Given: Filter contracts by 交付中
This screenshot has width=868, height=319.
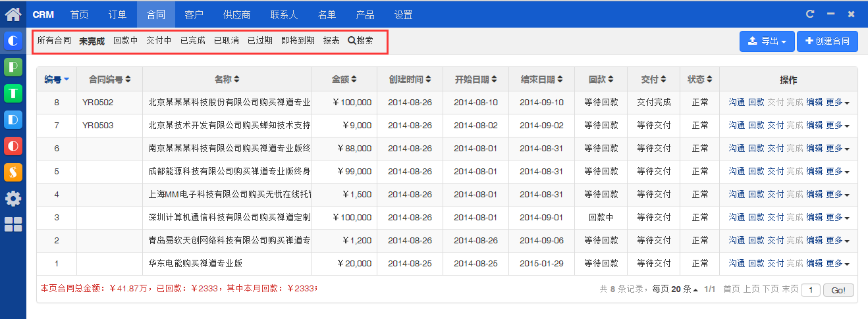Looking at the screenshot, I should pyautogui.click(x=159, y=41).
